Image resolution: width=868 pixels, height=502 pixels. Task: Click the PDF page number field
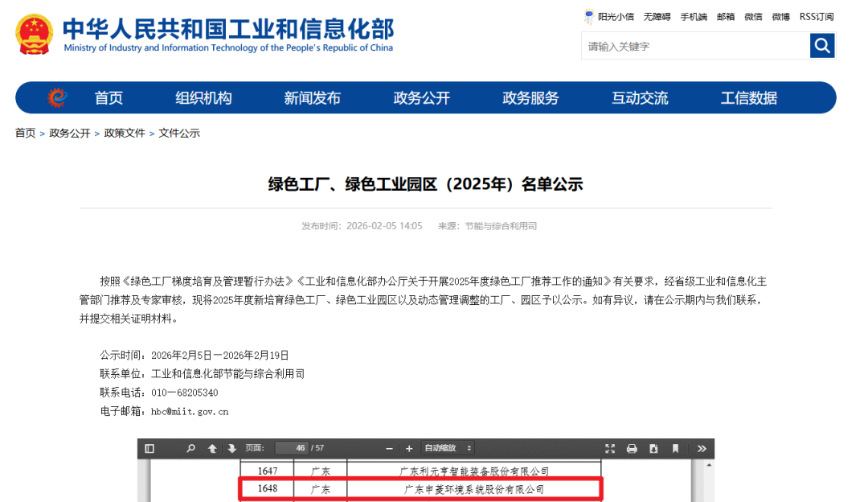(291, 448)
